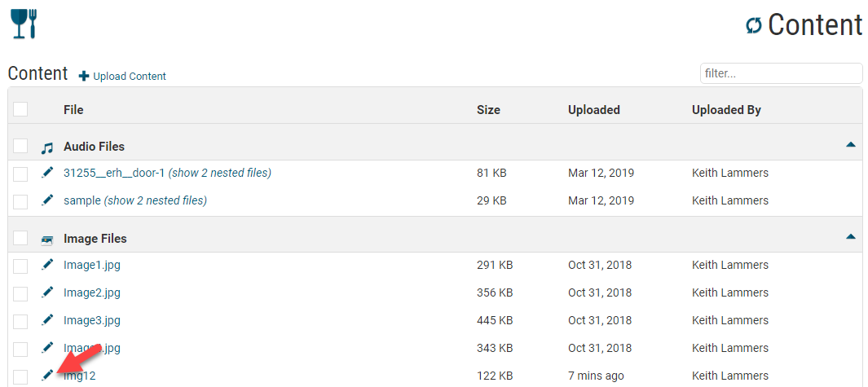Edit the sample audio file via pencil icon

(47, 200)
